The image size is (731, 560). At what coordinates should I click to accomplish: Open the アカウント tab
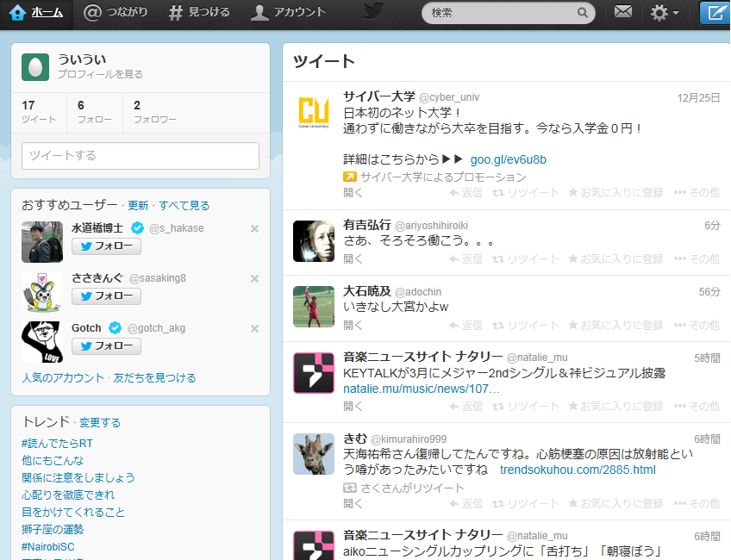(x=288, y=13)
